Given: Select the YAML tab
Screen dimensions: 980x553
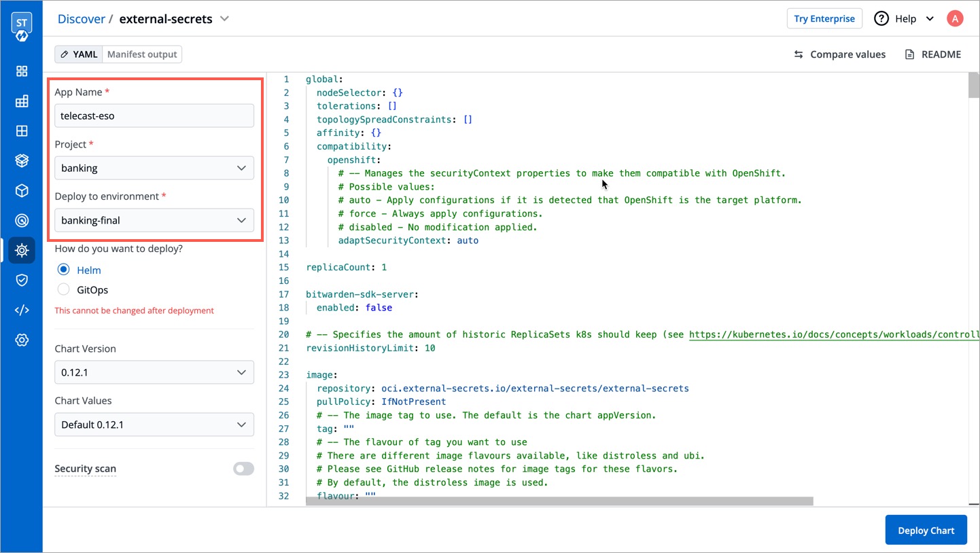Looking at the screenshot, I should click(x=79, y=54).
